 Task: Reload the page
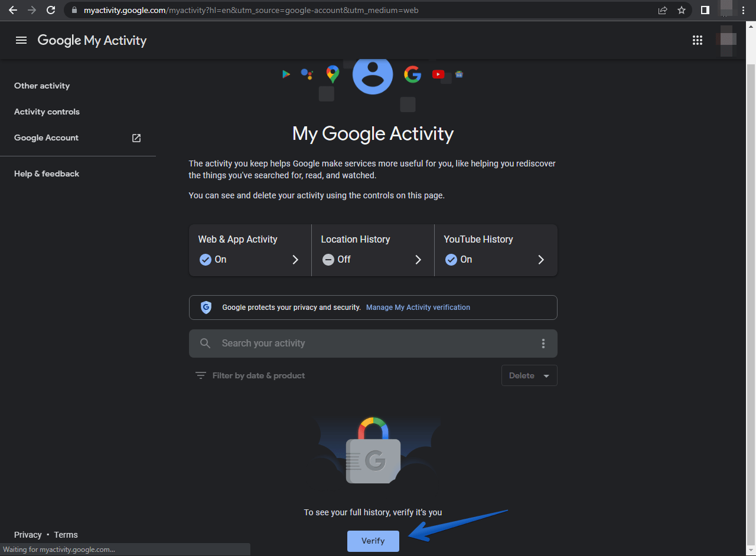pyautogui.click(x=51, y=10)
